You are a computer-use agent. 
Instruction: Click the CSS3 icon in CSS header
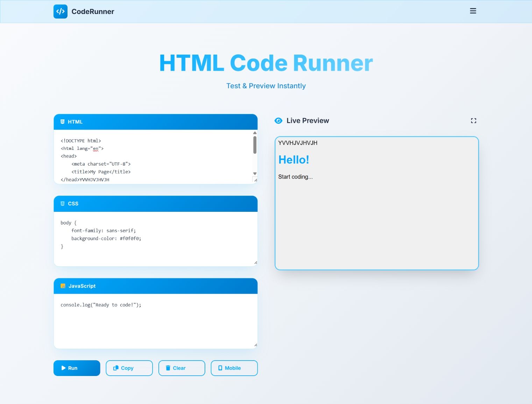click(x=63, y=204)
